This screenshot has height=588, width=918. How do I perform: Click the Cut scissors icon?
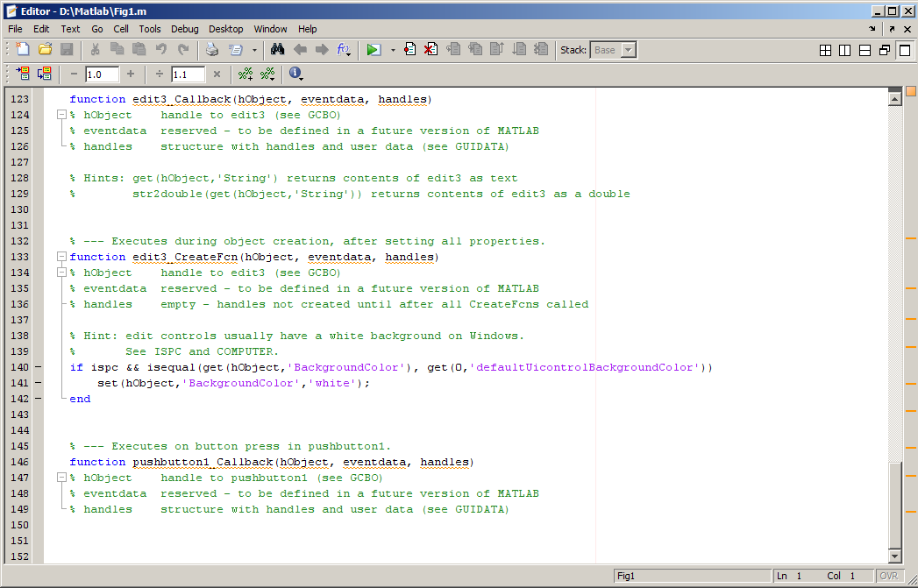[96, 50]
